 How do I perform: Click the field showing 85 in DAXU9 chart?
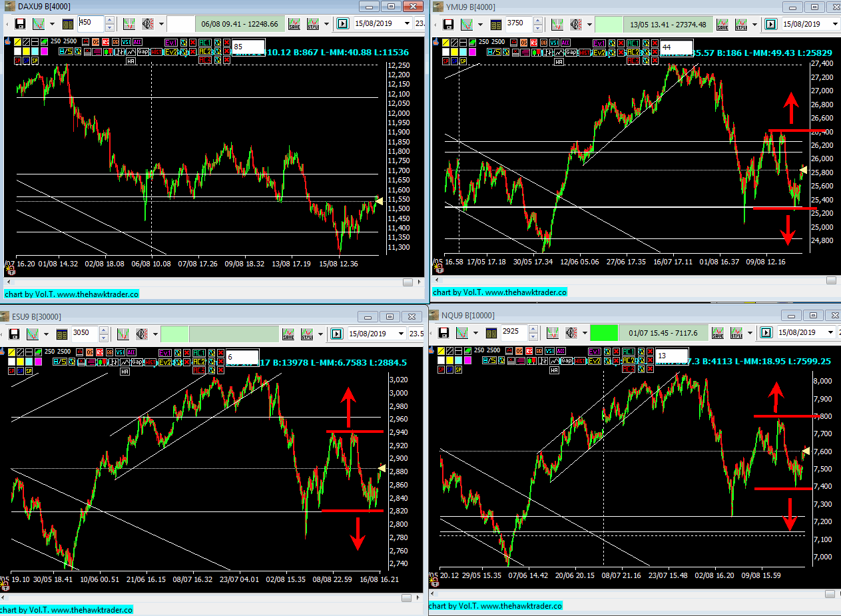pyautogui.click(x=248, y=47)
